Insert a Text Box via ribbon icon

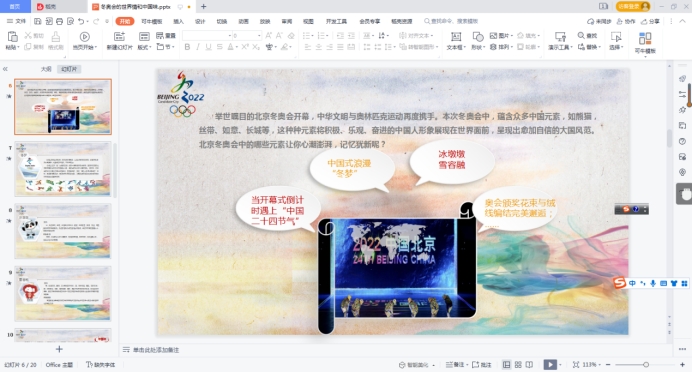coord(455,37)
